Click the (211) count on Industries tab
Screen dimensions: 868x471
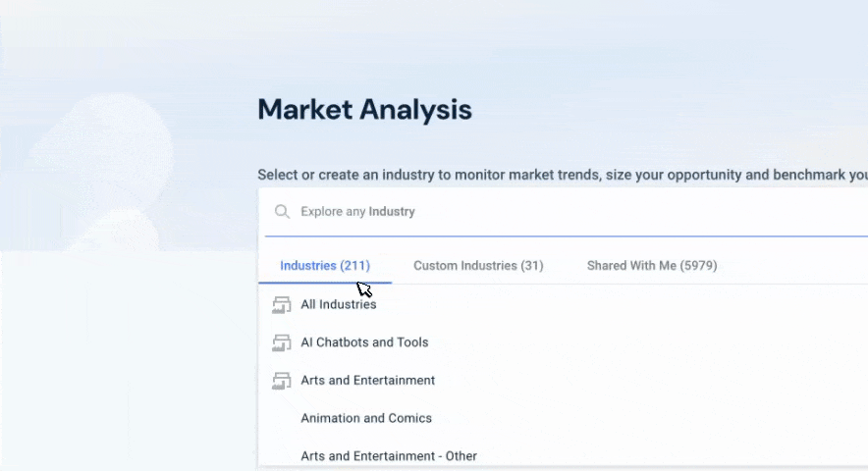click(354, 266)
